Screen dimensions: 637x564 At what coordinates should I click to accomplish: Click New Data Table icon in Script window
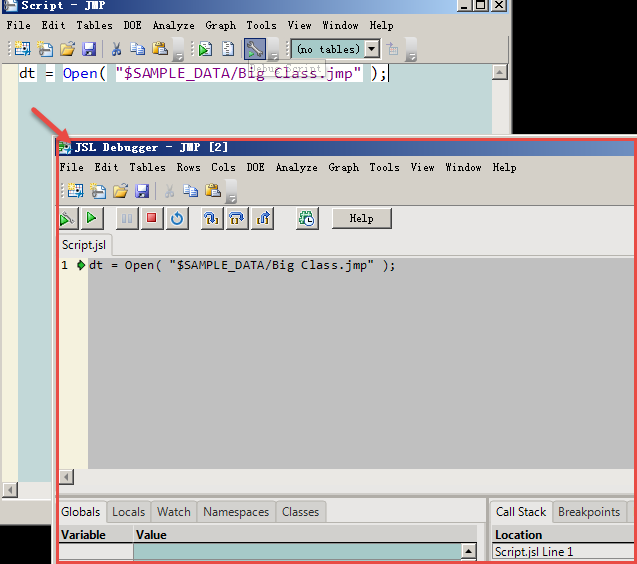click(23, 49)
